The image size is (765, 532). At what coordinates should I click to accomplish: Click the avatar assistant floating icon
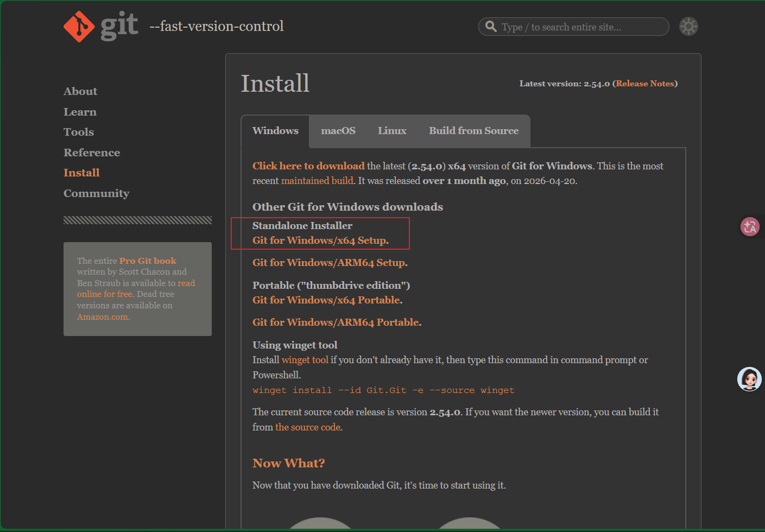click(749, 379)
